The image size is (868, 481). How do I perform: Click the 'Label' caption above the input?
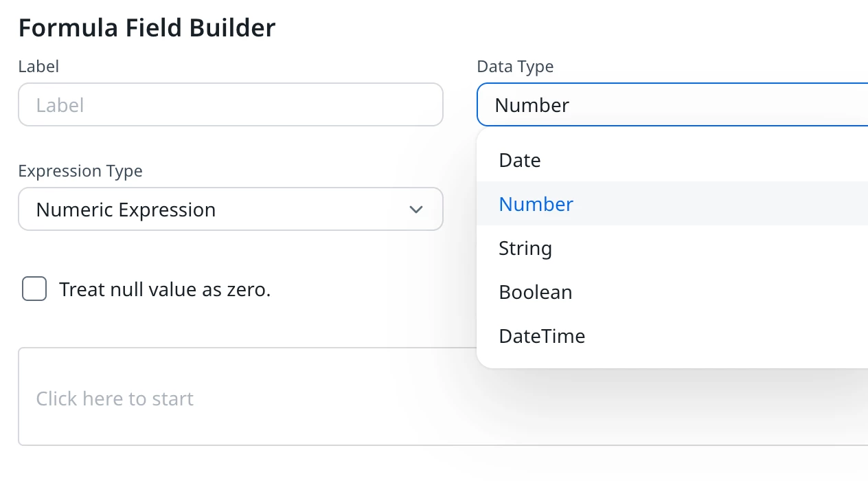tap(38, 67)
